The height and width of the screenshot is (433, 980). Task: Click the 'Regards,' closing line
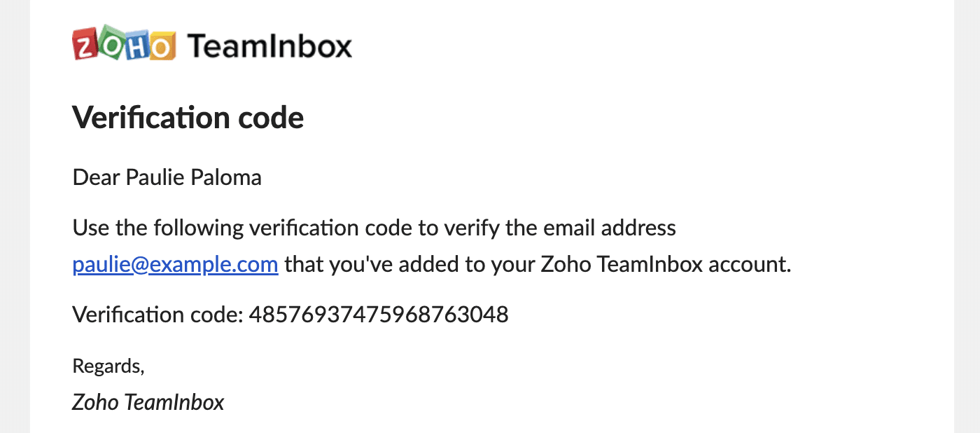[108, 366]
